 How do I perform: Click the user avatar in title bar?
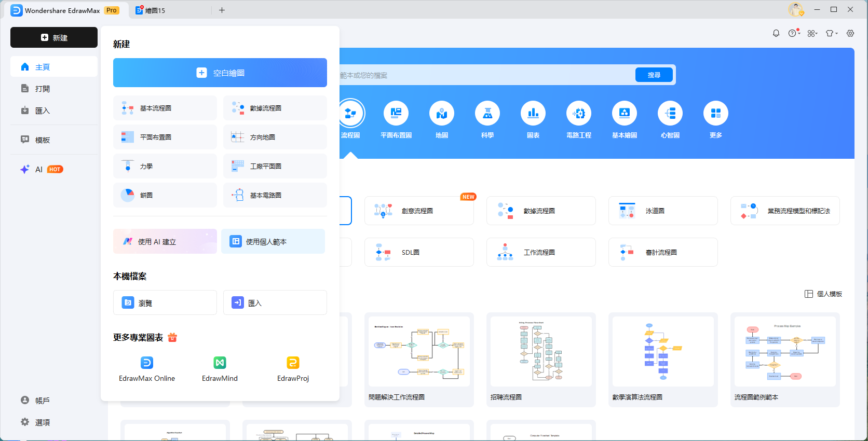tap(795, 9)
